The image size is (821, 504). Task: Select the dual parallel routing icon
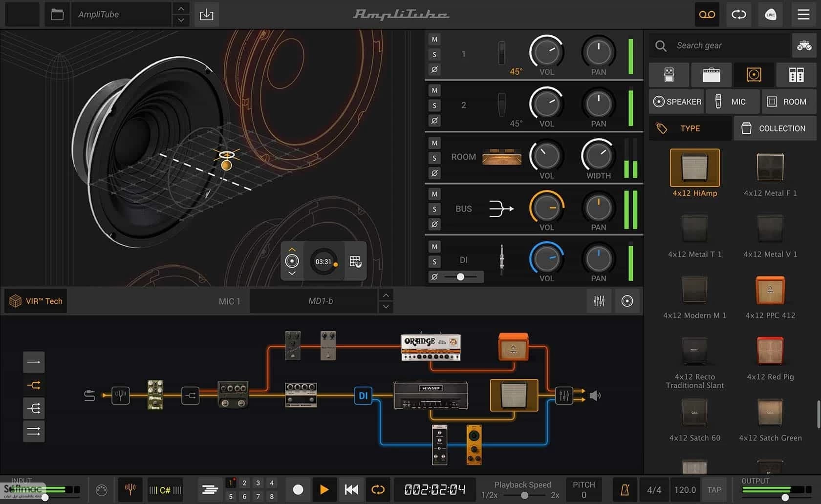pyautogui.click(x=34, y=431)
